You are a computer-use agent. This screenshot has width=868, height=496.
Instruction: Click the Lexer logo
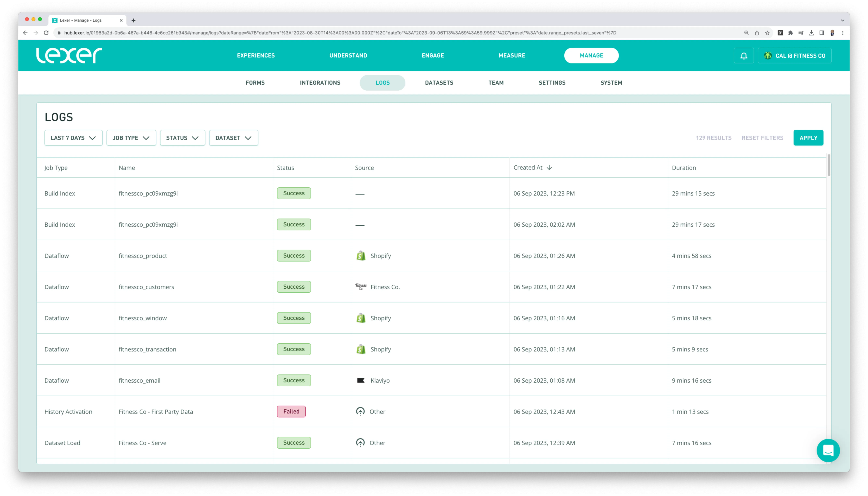(69, 55)
